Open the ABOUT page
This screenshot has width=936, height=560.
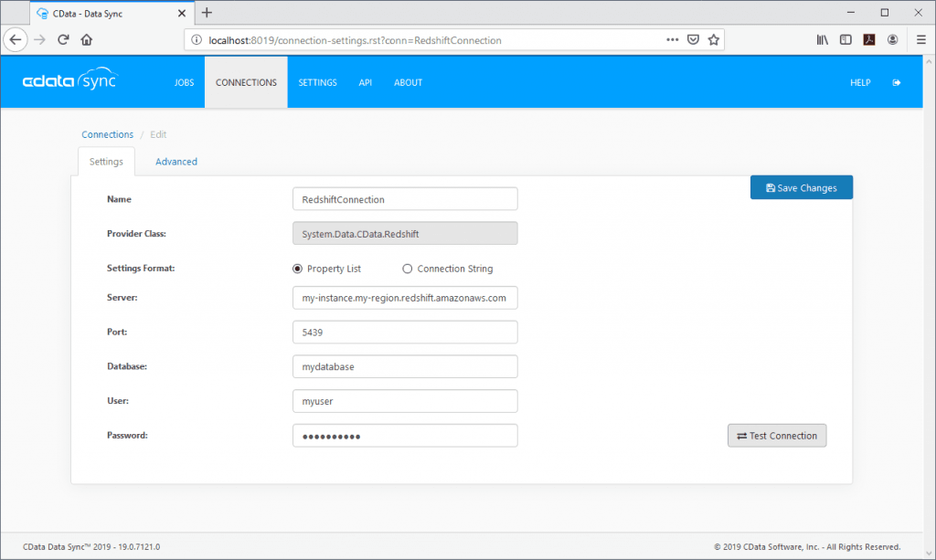(x=409, y=83)
